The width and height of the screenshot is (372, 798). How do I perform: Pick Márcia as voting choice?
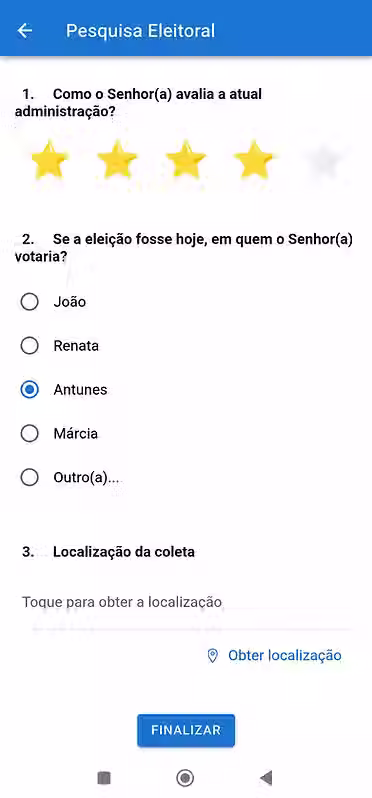pos(30,434)
